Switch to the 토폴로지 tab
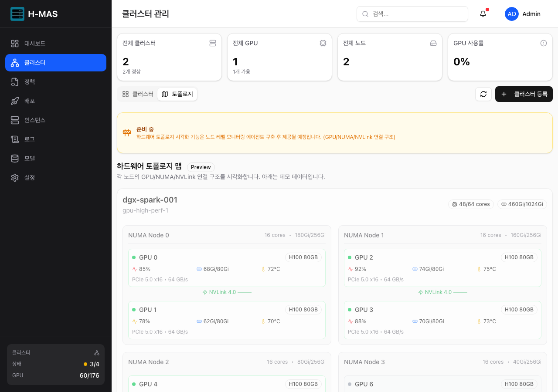Viewport: 558px width, 392px height. [177, 94]
